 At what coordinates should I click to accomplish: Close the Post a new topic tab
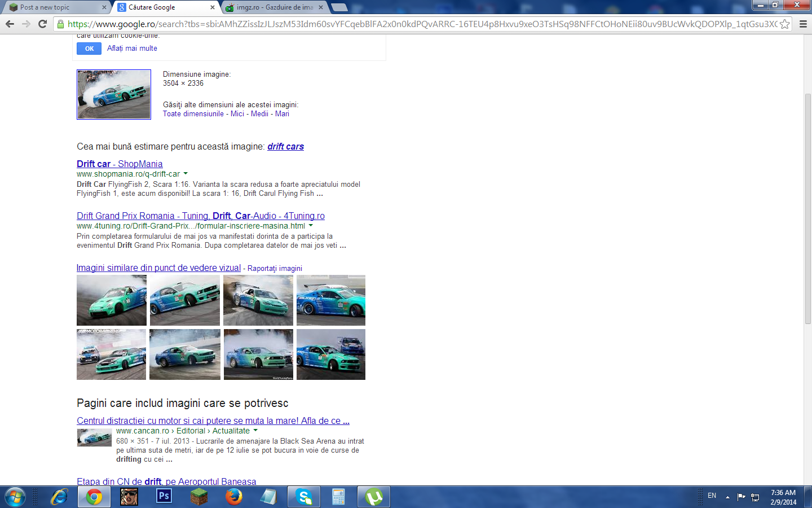click(x=104, y=7)
